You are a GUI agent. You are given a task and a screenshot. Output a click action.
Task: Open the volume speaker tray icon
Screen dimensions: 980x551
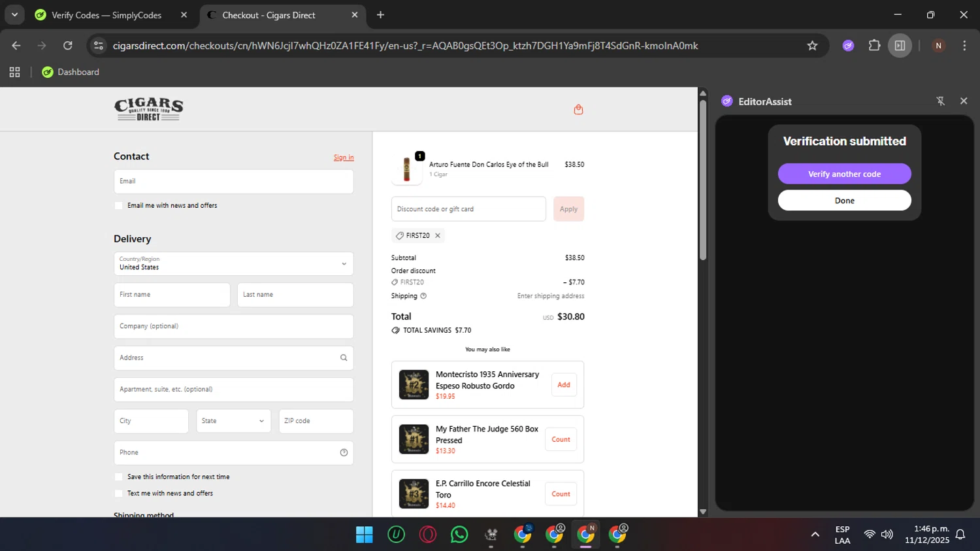(887, 535)
